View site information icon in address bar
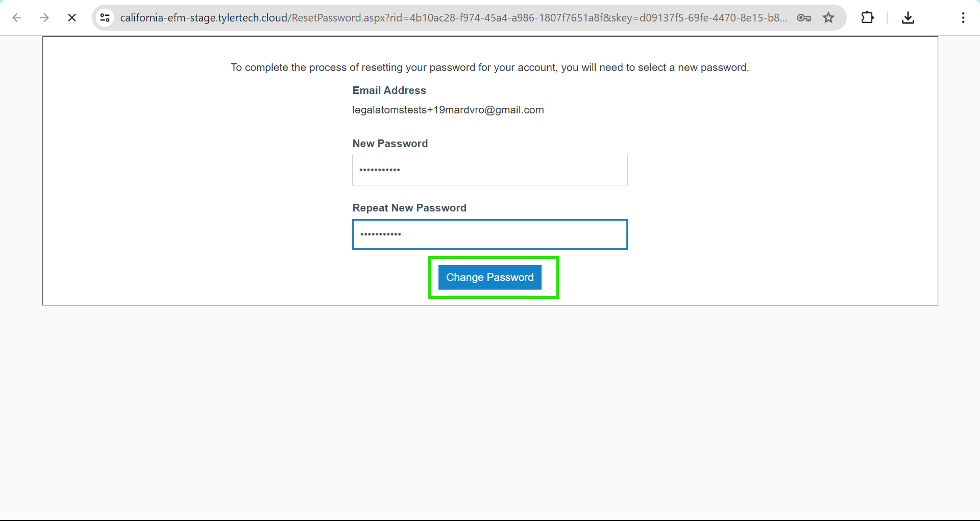This screenshot has height=521, width=980. (105, 18)
